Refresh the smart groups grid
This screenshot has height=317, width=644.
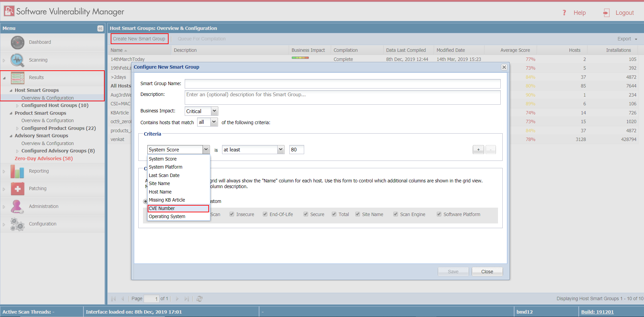200,299
